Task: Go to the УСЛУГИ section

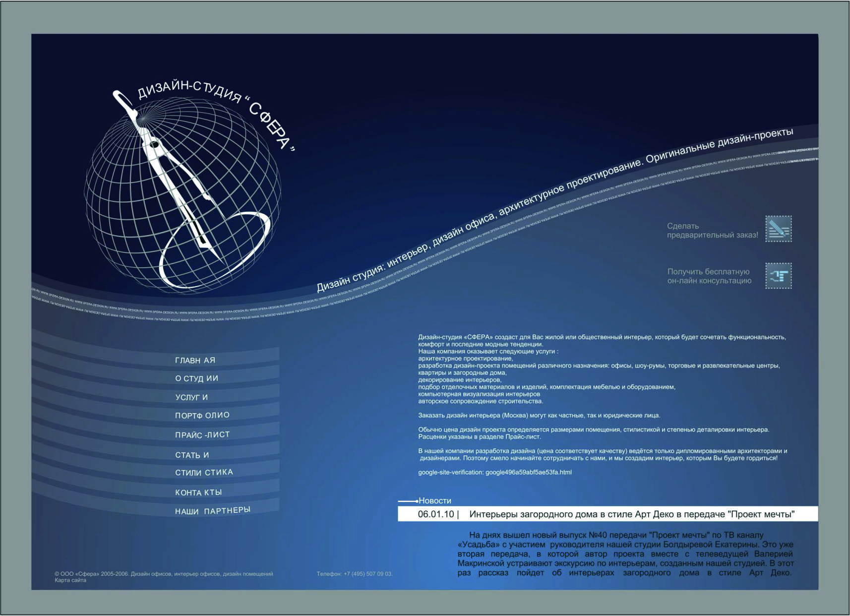Action: [x=191, y=397]
